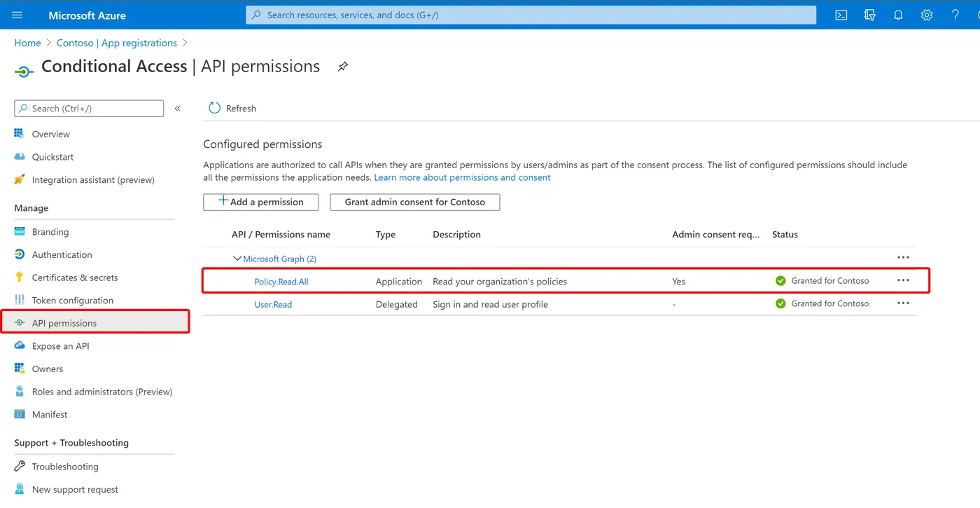Click Grant admin consent for Contoso

coord(415,202)
